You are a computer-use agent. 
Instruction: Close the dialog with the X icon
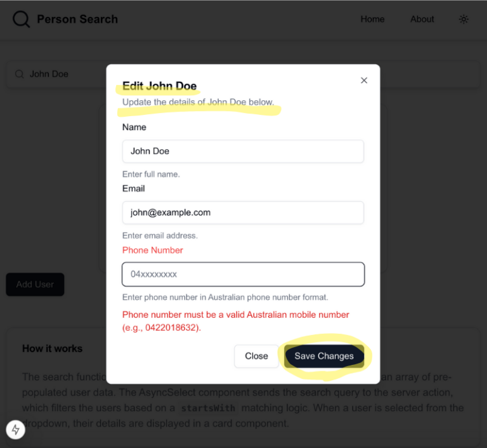pyautogui.click(x=364, y=80)
